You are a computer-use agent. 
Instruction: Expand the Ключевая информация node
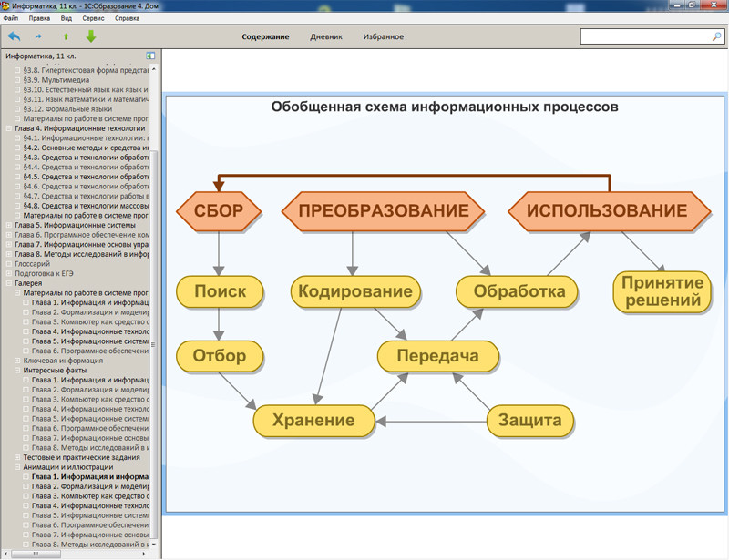point(17,361)
